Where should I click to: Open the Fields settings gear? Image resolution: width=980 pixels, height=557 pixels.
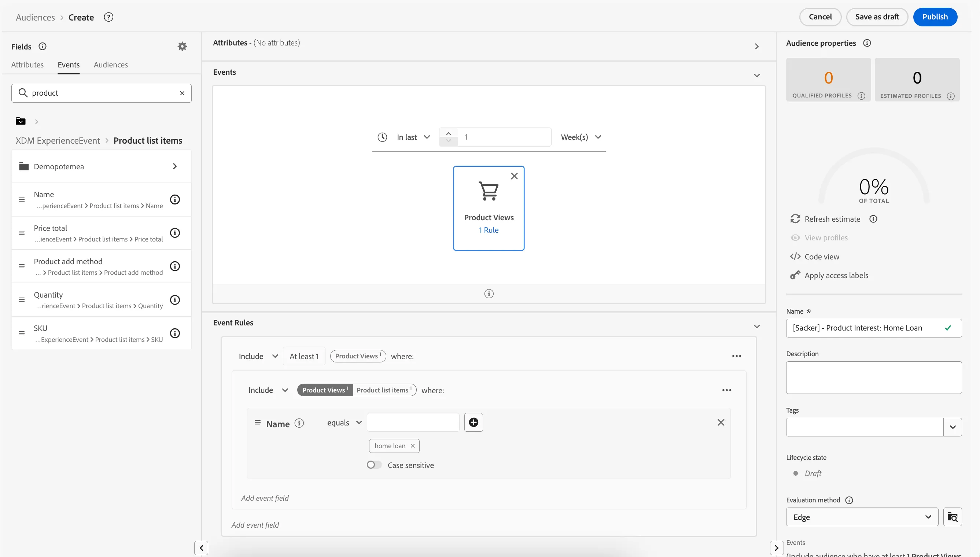[x=182, y=46]
